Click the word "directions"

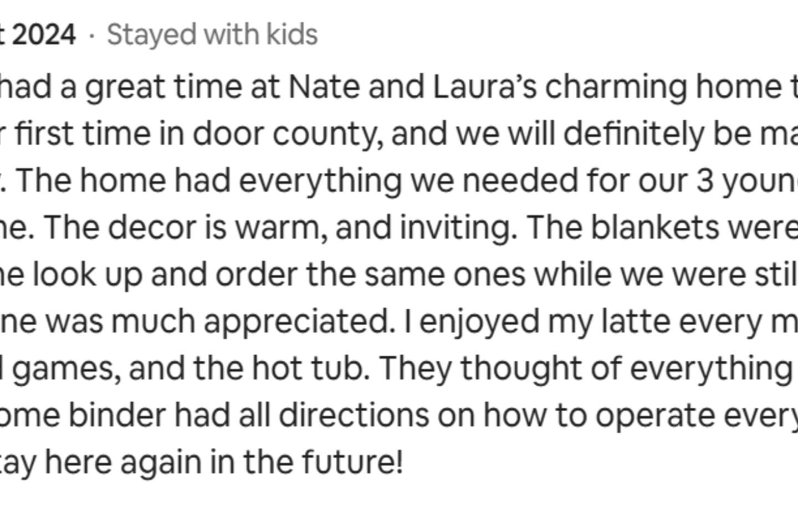[354, 415]
